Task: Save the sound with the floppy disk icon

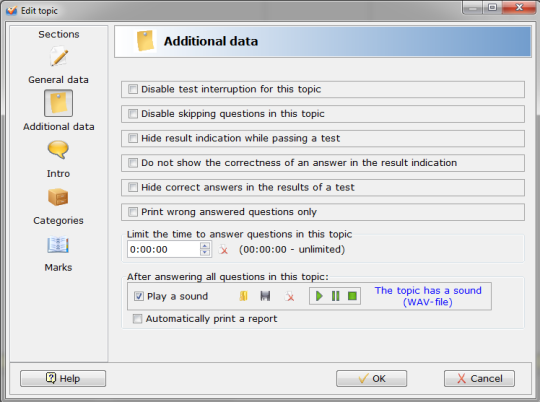Action: click(x=265, y=296)
